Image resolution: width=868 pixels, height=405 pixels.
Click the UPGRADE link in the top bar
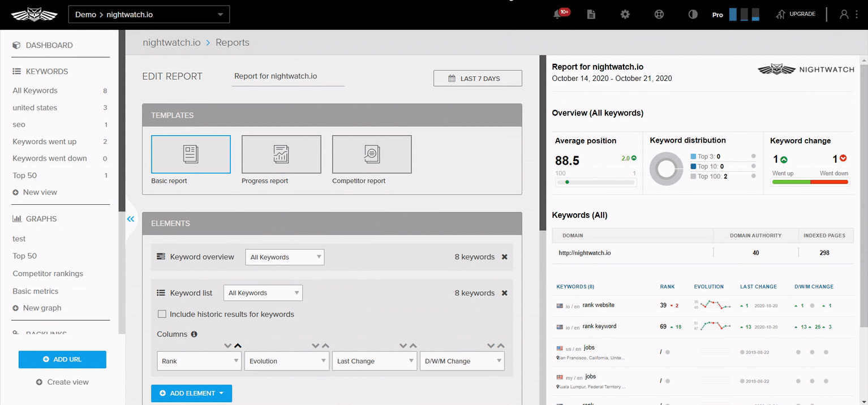point(801,14)
